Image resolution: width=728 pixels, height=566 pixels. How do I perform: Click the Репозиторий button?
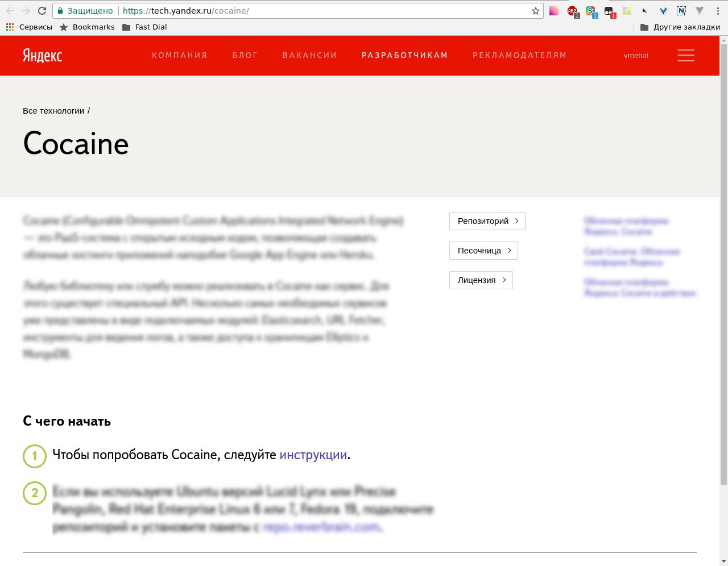(487, 221)
